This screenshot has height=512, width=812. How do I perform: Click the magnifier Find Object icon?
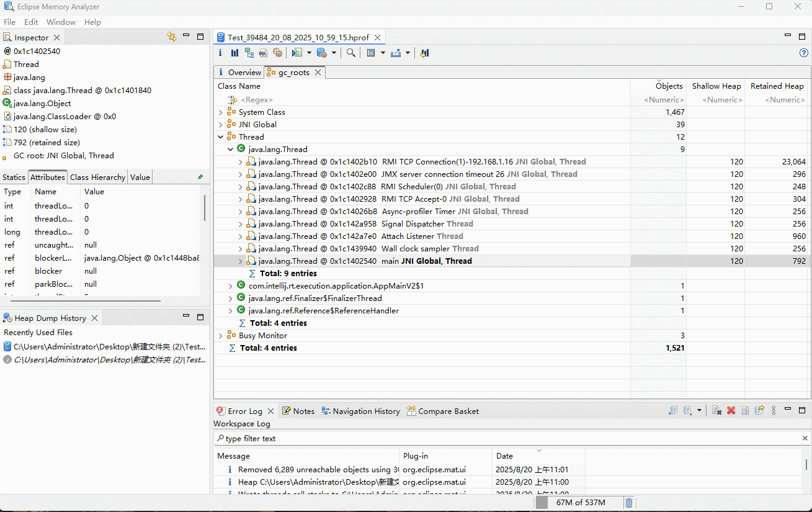[x=351, y=53]
